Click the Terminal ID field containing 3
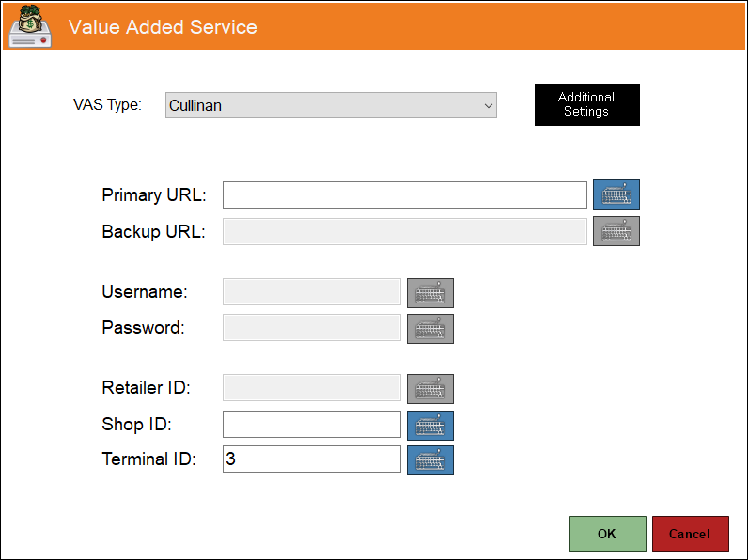This screenshot has height=560, width=748. [311, 459]
